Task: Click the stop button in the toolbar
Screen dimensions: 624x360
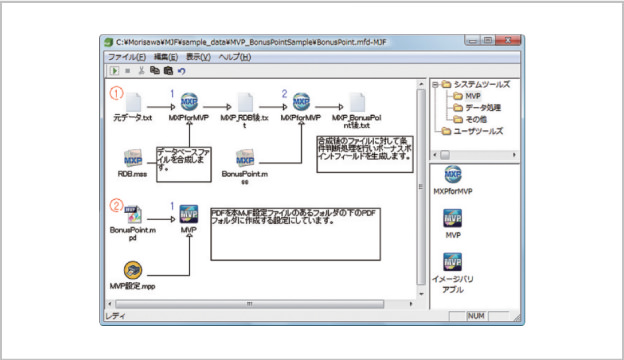Action: [127, 71]
